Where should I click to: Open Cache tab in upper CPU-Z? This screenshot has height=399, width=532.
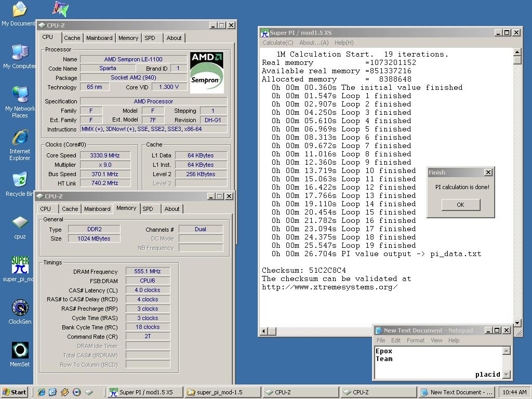click(72, 38)
